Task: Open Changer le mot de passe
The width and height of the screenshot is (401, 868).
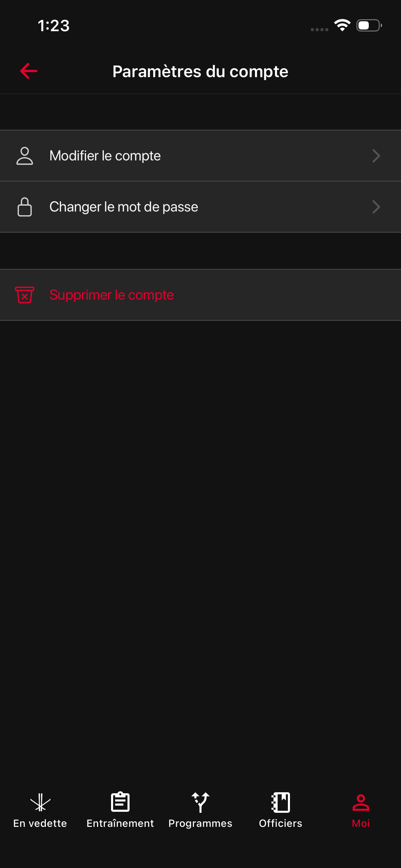Action: (x=200, y=207)
